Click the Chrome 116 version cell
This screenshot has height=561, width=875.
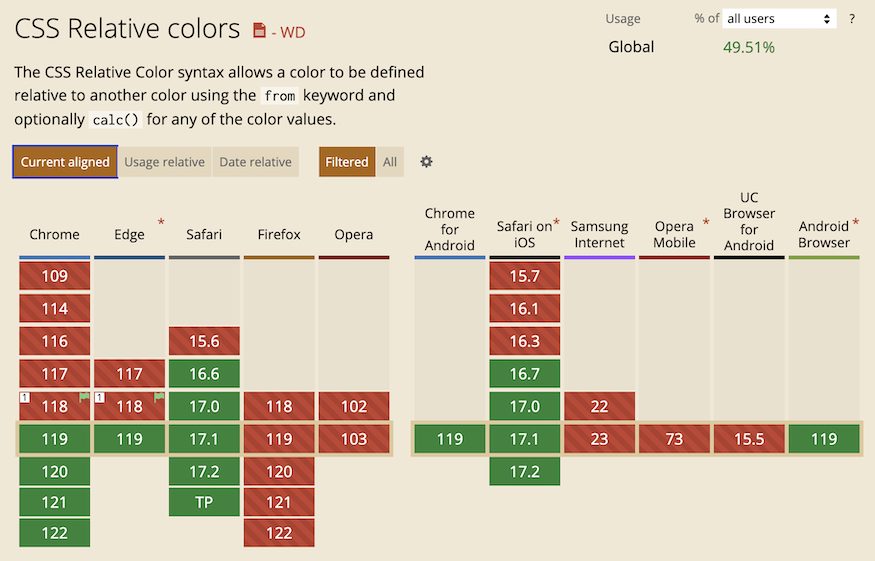tap(55, 341)
